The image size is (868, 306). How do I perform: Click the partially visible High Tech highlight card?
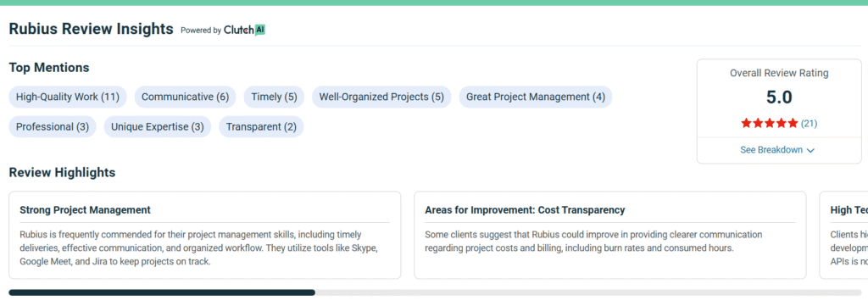click(x=843, y=235)
